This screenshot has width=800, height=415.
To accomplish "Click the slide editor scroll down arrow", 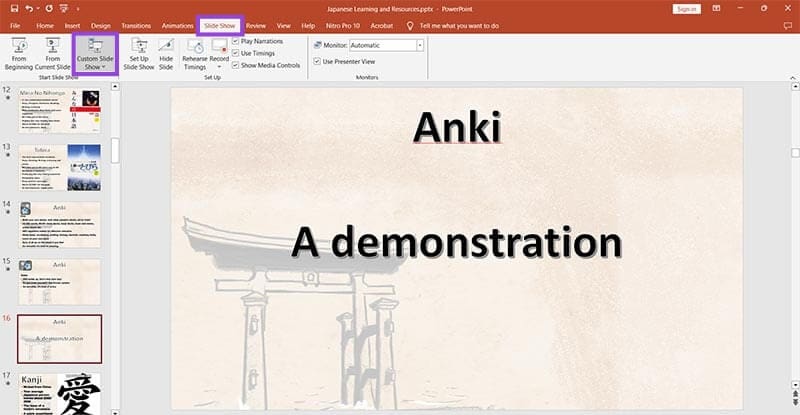I will (795, 385).
